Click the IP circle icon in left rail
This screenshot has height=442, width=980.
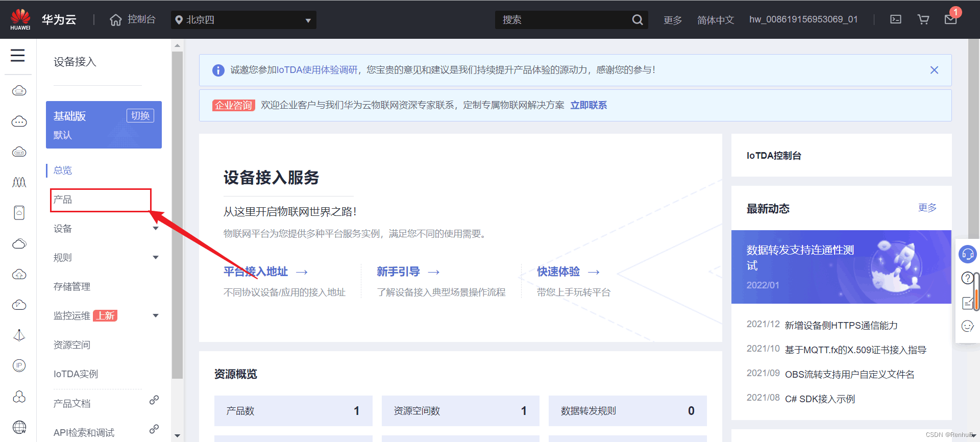pos(19,365)
